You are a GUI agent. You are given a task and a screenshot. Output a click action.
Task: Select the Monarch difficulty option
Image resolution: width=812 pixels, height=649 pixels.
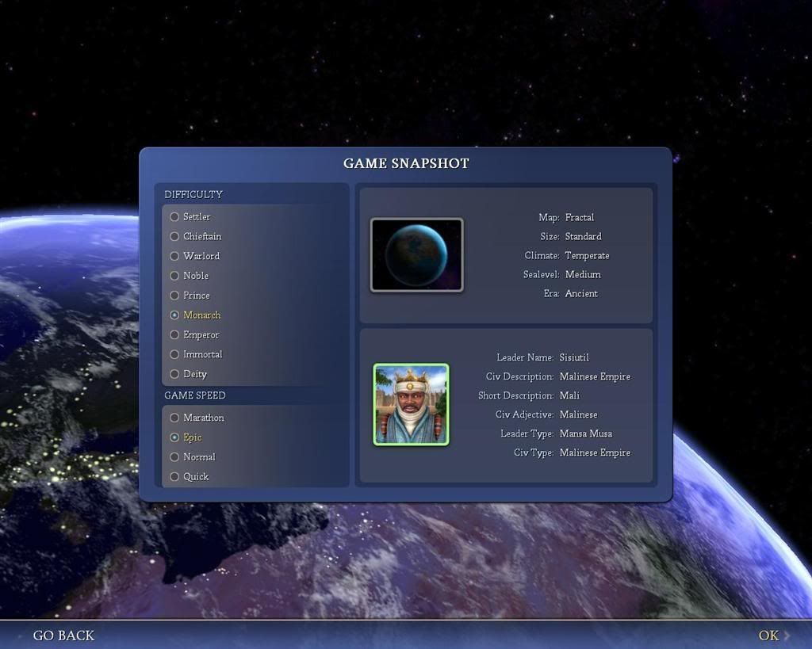tap(195, 315)
